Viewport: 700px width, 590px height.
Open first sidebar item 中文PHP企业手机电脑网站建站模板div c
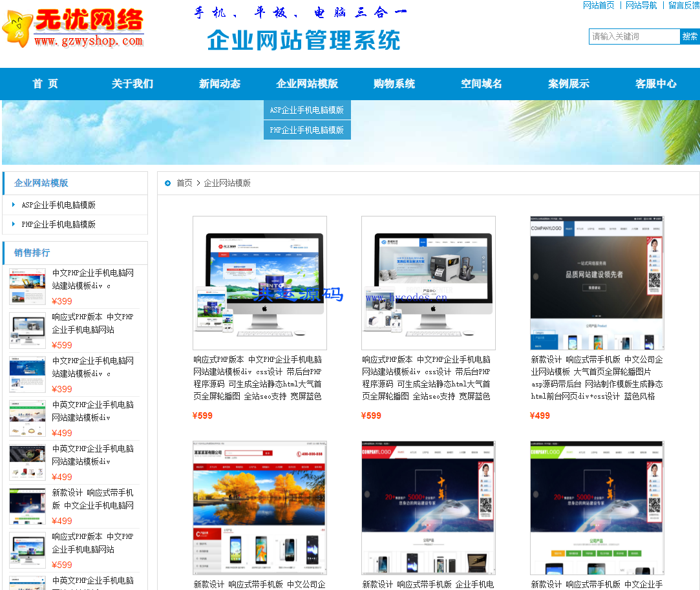coord(93,279)
